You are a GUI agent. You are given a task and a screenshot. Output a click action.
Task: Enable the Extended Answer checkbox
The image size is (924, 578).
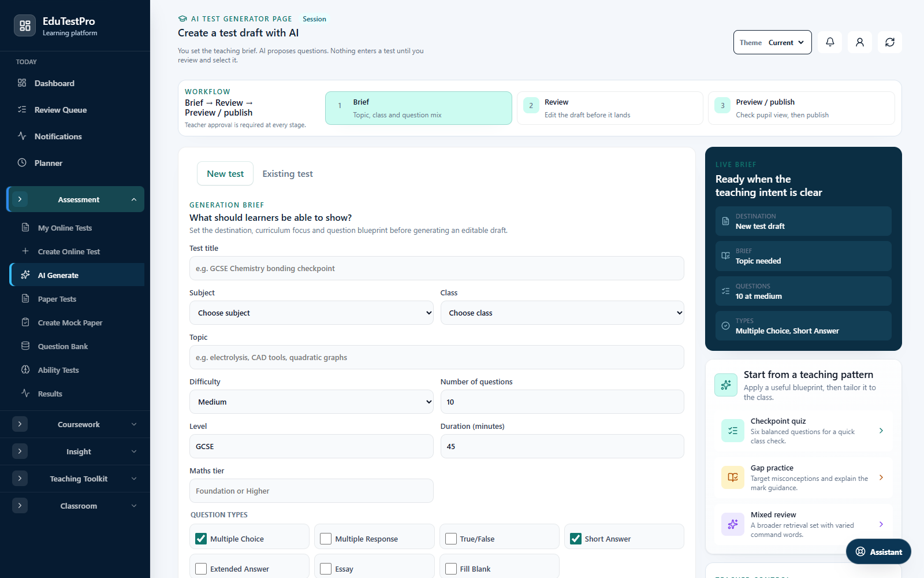pyautogui.click(x=201, y=569)
